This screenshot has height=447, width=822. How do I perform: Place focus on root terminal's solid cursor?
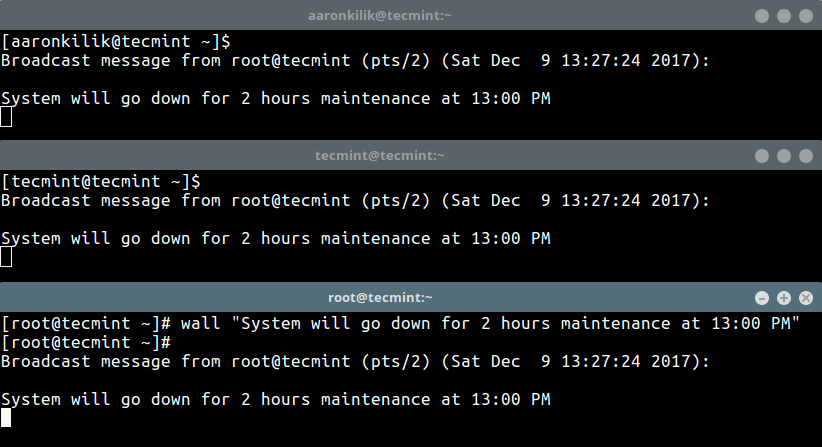tap(7, 418)
